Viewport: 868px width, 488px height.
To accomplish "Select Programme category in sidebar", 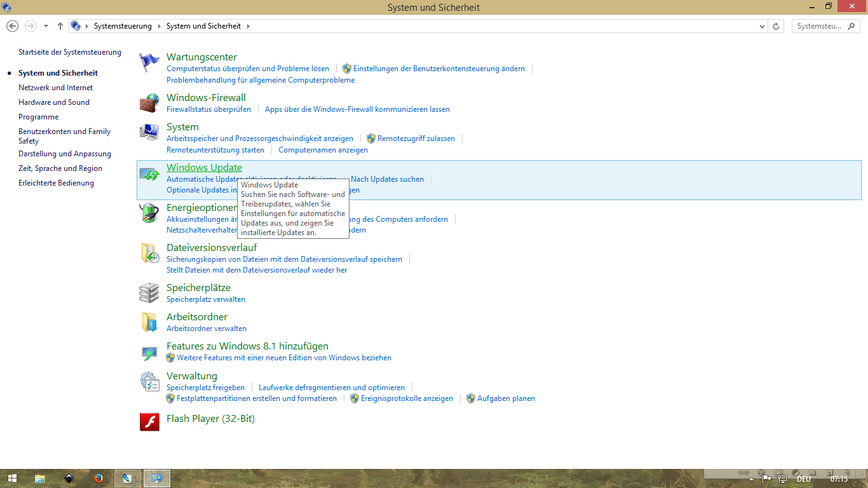I will pos(38,117).
